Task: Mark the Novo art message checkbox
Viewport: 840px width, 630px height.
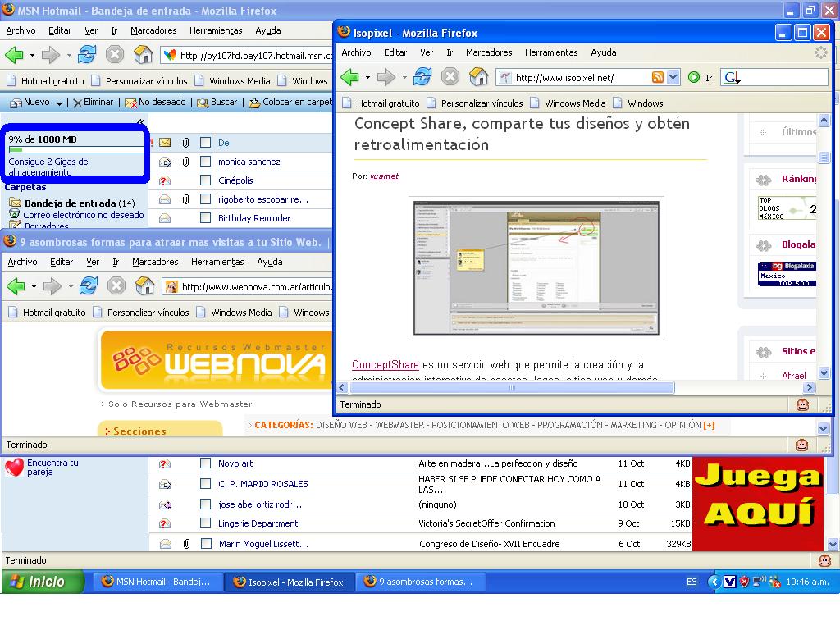Action: tap(205, 463)
